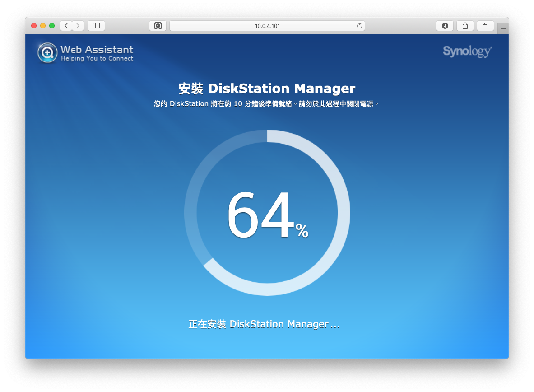The image size is (534, 392).
Task: Open the privacy report shield button
Action: pyautogui.click(x=158, y=26)
